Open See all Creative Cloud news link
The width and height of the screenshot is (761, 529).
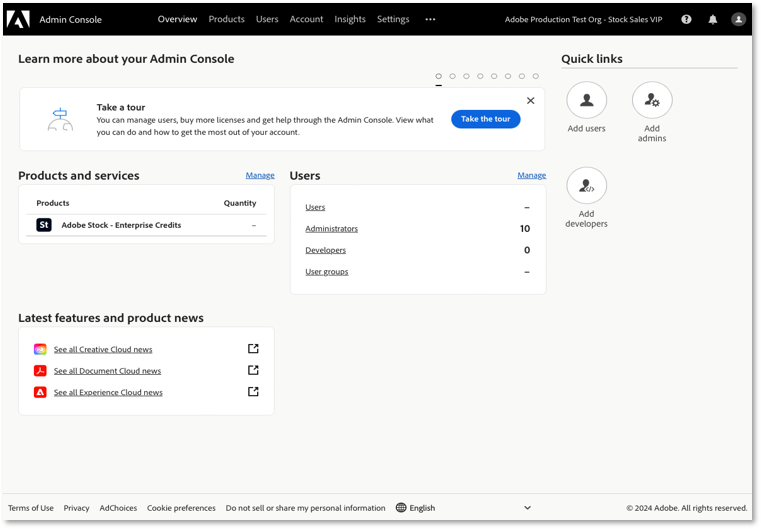[103, 349]
